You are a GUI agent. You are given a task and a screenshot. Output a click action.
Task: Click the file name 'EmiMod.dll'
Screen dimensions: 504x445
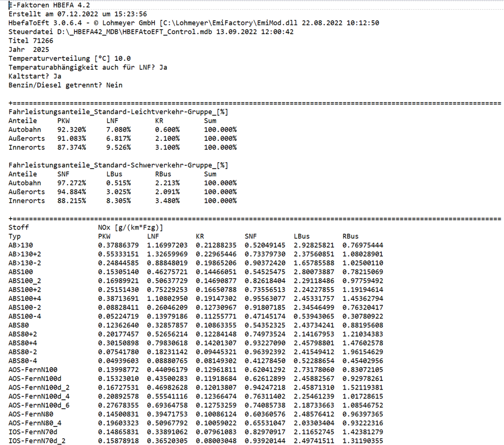277,23
